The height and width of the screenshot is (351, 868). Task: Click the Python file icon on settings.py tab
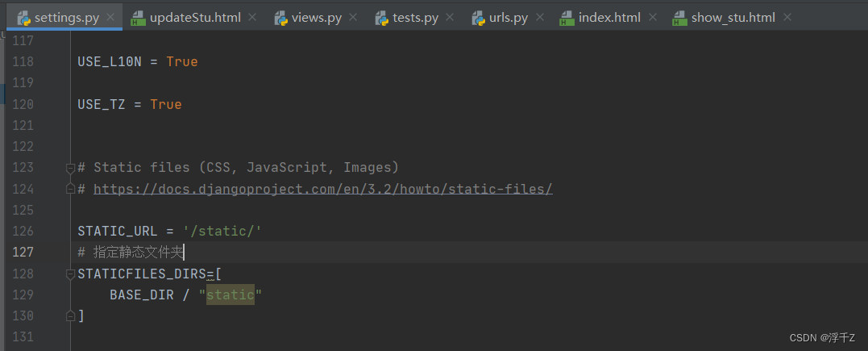[24, 19]
